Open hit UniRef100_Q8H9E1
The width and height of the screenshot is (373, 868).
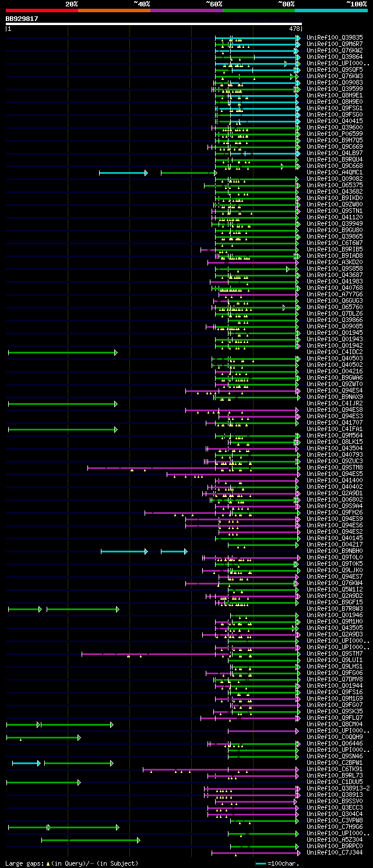[x=335, y=95]
